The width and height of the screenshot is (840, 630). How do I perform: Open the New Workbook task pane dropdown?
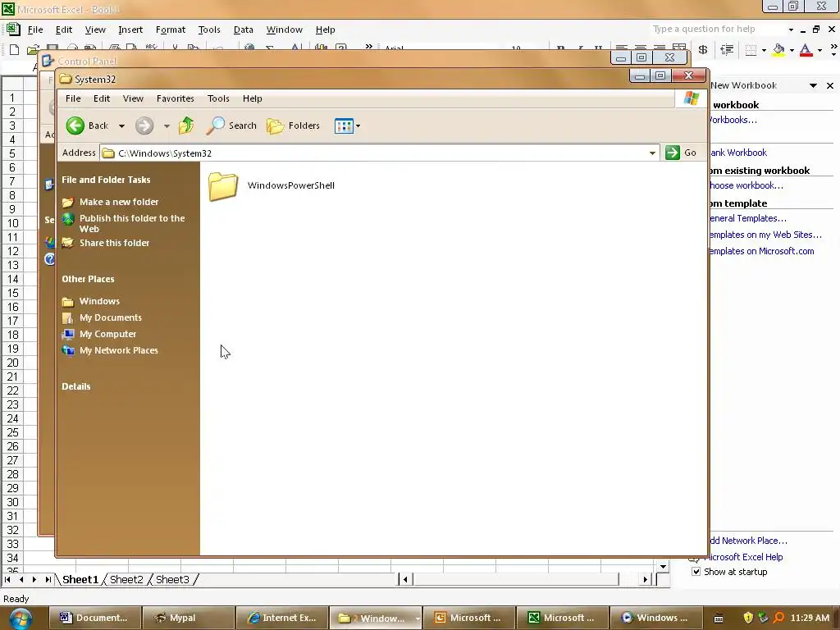click(813, 85)
